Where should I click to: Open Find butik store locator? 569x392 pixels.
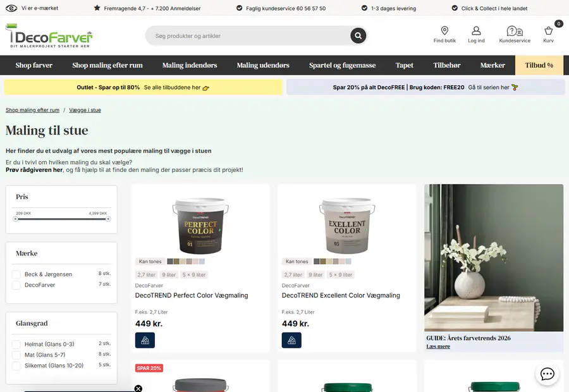pyautogui.click(x=444, y=35)
